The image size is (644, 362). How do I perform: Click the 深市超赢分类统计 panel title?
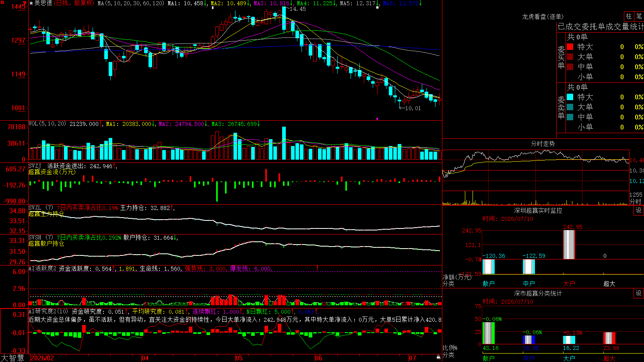538,293
